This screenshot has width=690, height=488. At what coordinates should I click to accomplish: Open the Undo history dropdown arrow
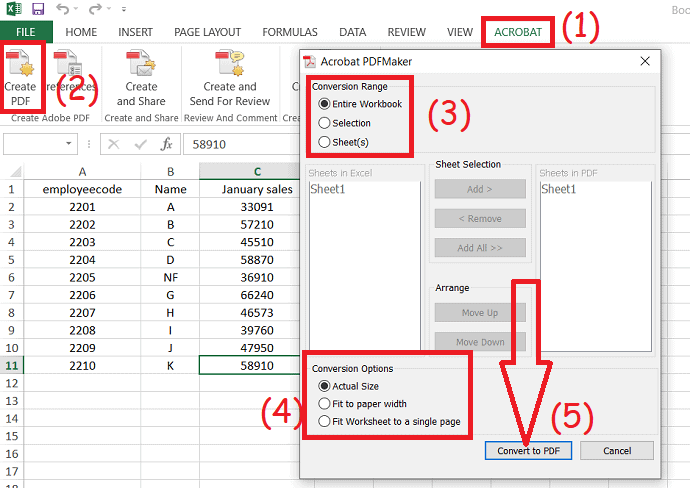point(74,10)
